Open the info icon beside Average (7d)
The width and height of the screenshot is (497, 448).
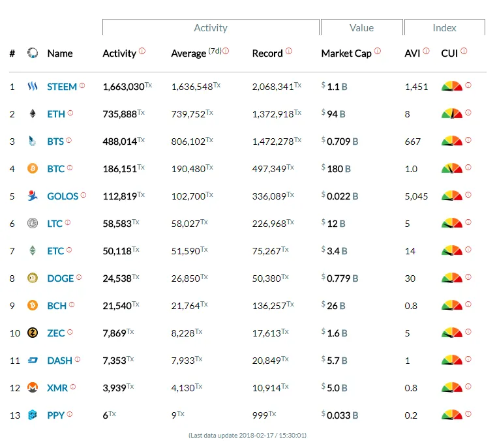226,51
